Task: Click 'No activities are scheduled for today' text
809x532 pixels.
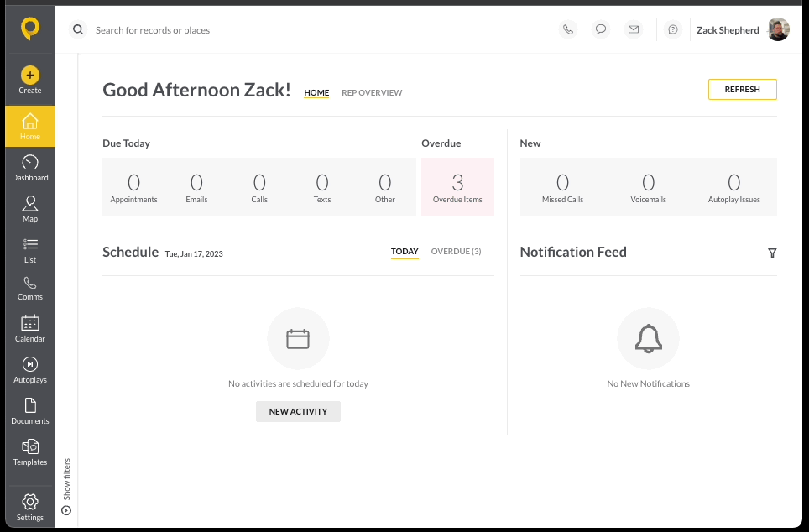Action: coord(298,383)
